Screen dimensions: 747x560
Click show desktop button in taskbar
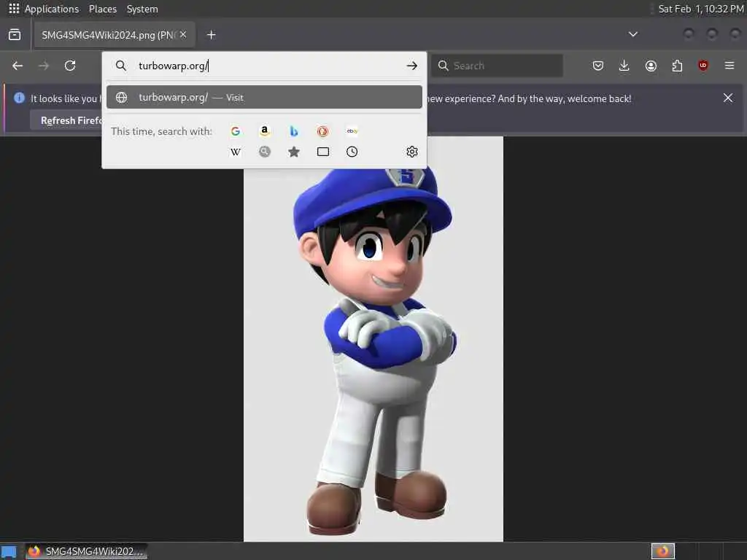tap(9, 552)
